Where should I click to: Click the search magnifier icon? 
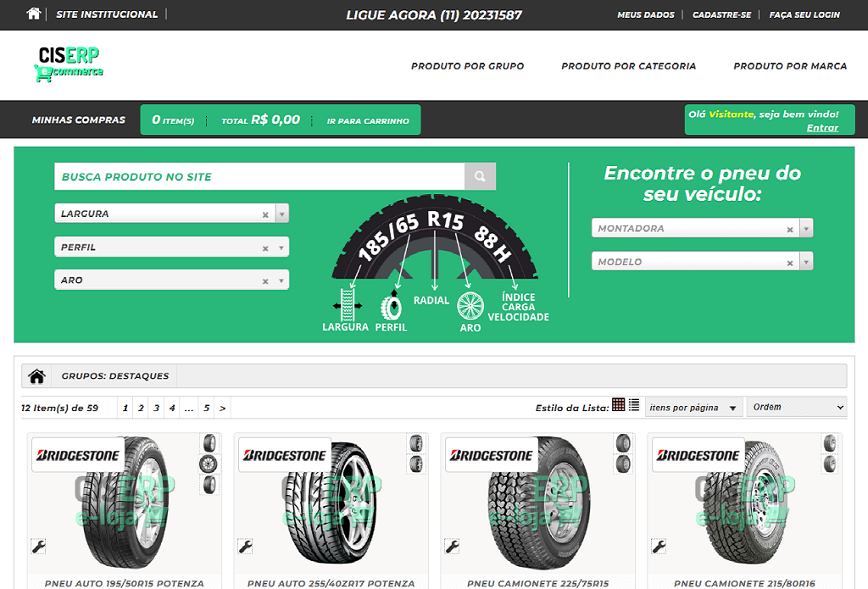pos(480,175)
